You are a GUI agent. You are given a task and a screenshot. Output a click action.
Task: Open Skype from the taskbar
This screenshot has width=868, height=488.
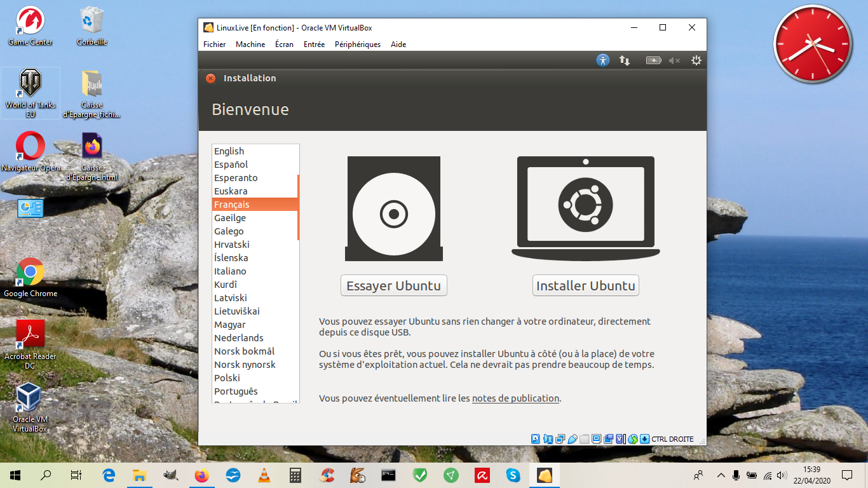point(513,475)
